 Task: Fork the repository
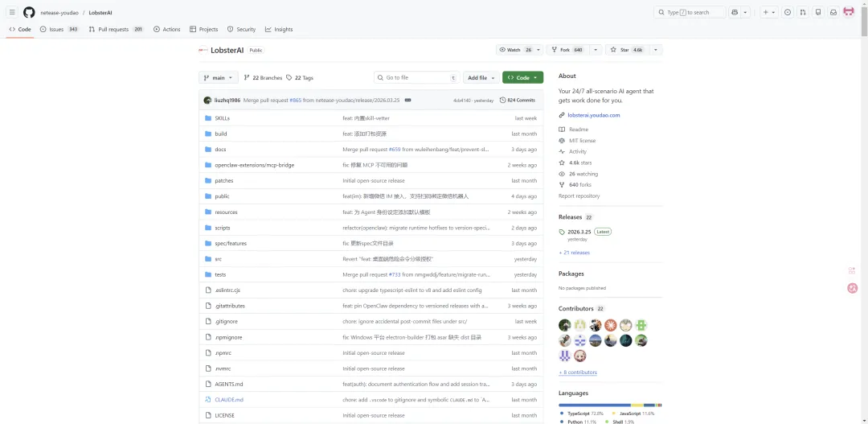tap(567, 50)
